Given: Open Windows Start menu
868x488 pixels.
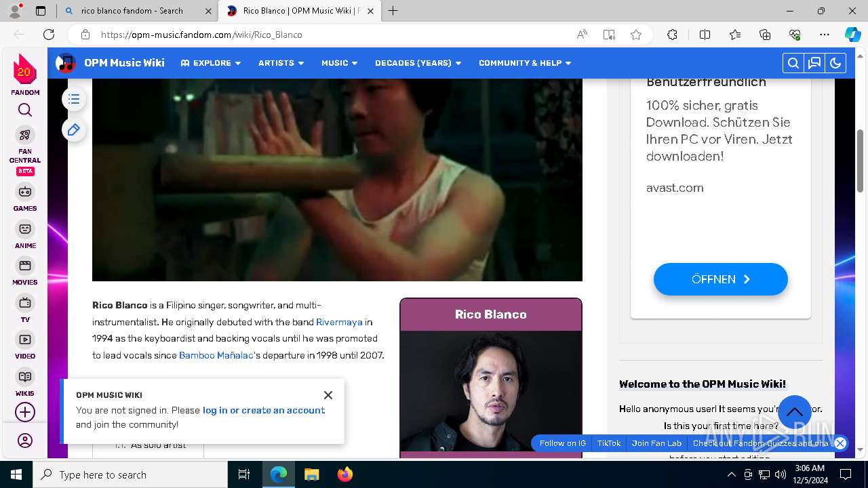Looking at the screenshot, I should click(16, 474).
